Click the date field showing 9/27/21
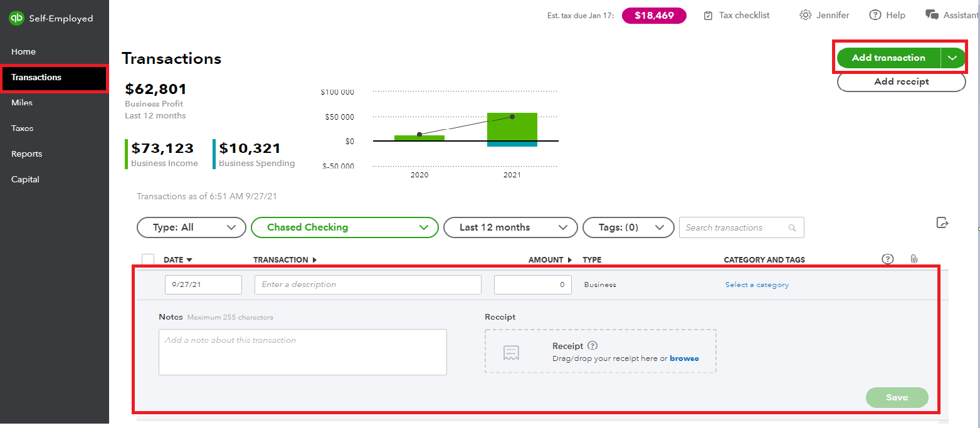This screenshot has height=428, width=980. [x=203, y=284]
